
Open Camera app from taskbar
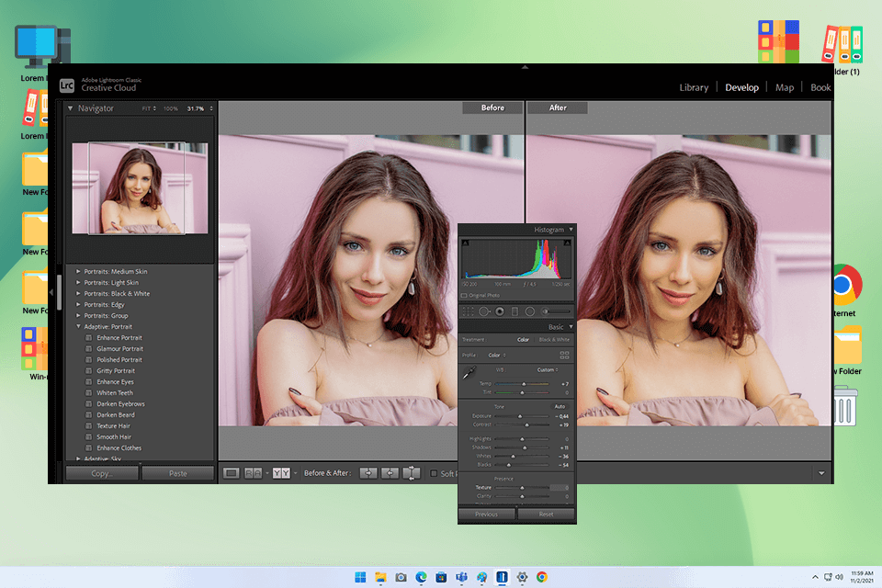[401, 577]
